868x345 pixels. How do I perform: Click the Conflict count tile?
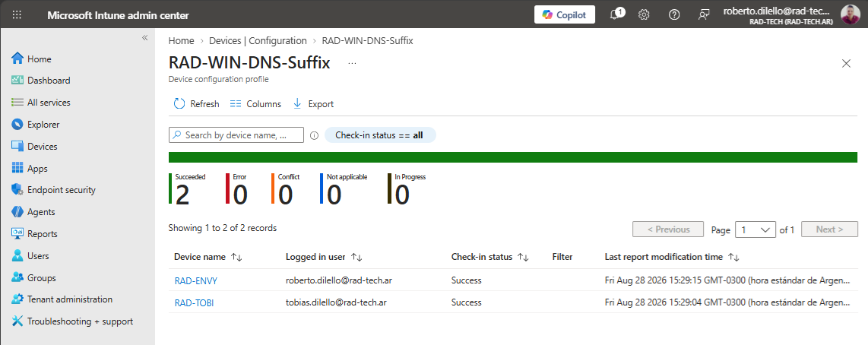click(286, 188)
